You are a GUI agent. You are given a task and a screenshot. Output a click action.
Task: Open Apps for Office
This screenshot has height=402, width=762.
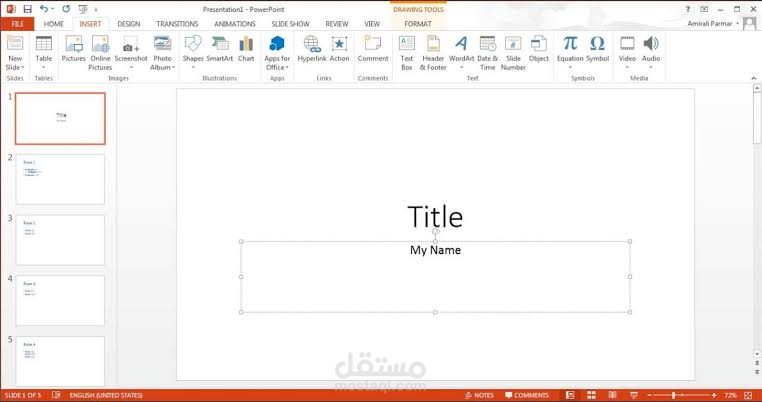pos(277,52)
